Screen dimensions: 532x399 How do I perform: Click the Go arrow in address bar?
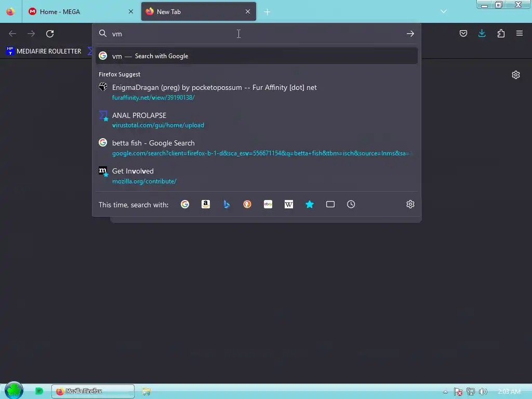coord(410,34)
